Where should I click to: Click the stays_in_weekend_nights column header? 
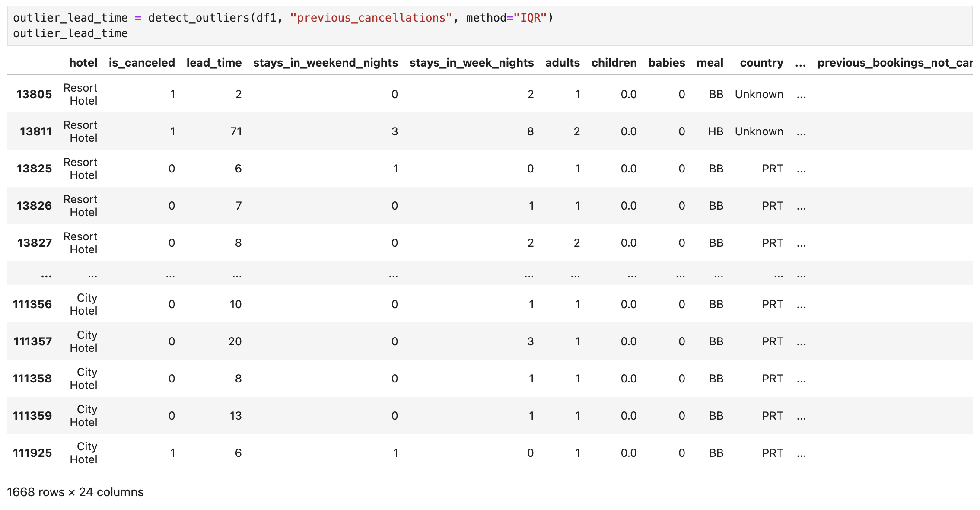pos(325,63)
